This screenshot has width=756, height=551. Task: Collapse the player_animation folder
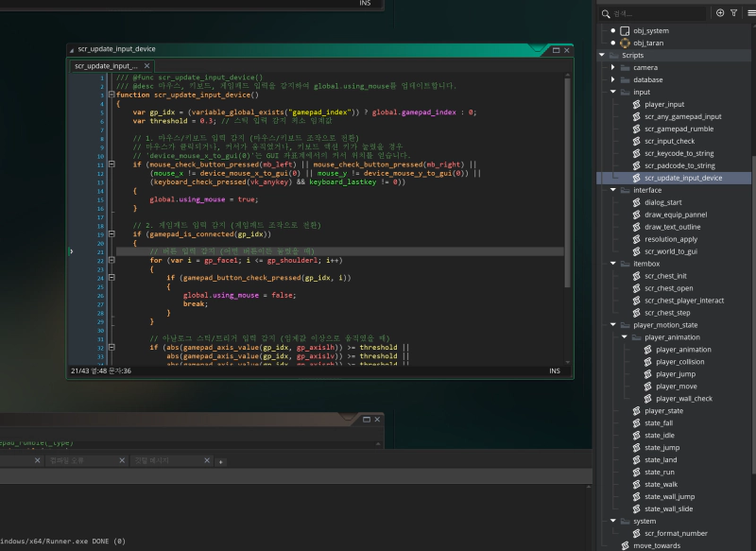625,337
